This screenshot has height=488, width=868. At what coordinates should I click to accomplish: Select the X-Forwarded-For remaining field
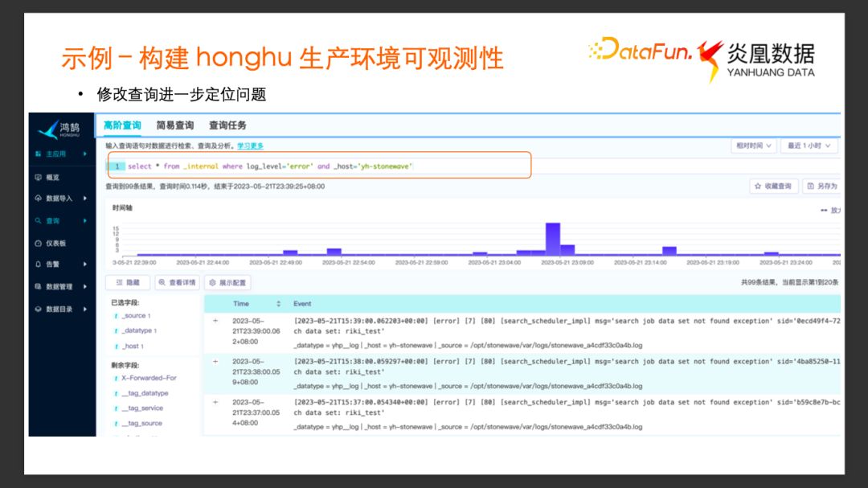(x=149, y=379)
